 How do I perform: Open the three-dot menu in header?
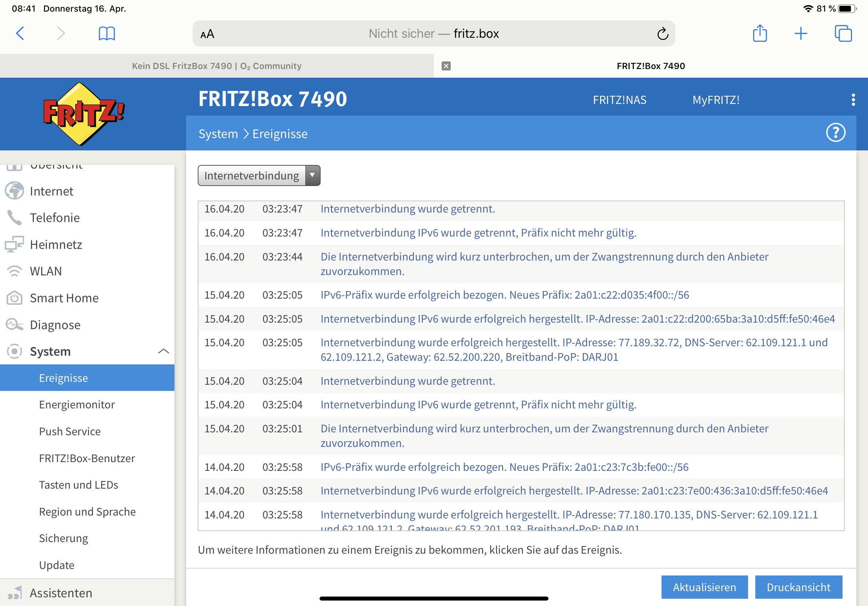coord(853,100)
